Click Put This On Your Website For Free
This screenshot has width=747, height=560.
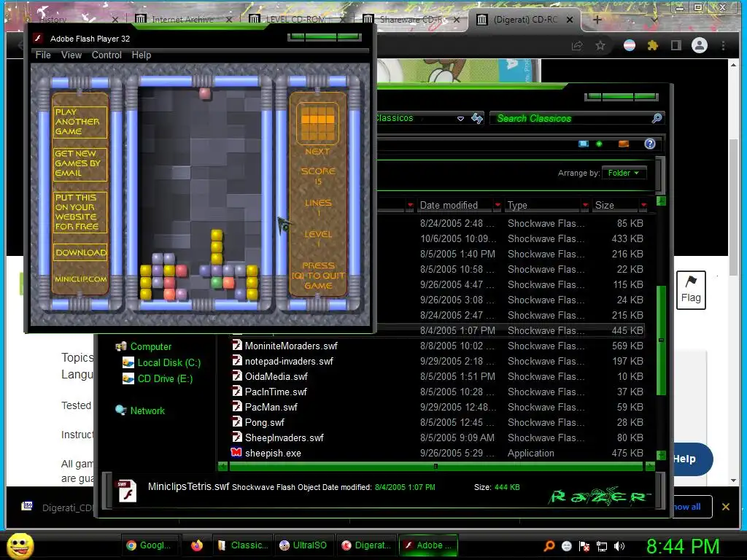pyautogui.click(x=80, y=211)
